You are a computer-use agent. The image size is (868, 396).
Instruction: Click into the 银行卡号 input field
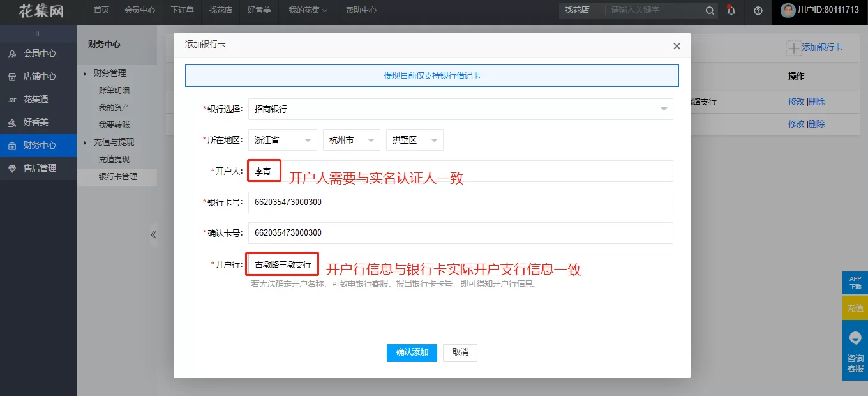coord(460,202)
